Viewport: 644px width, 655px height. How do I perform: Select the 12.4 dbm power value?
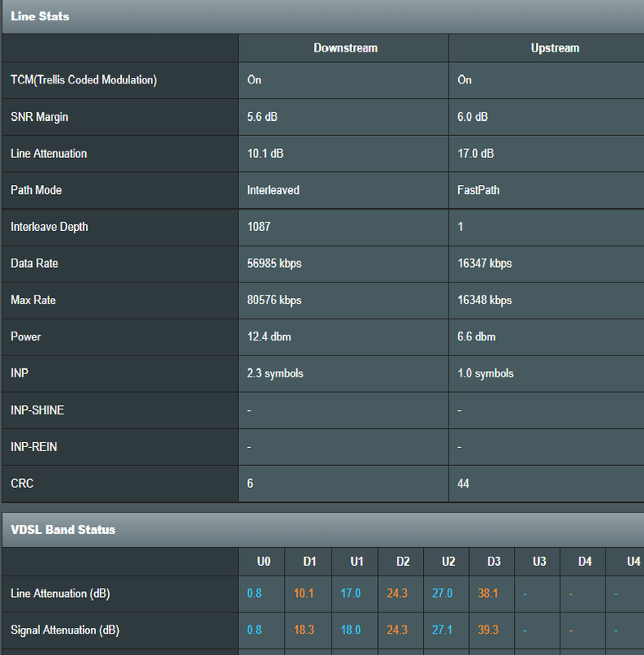point(268,337)
